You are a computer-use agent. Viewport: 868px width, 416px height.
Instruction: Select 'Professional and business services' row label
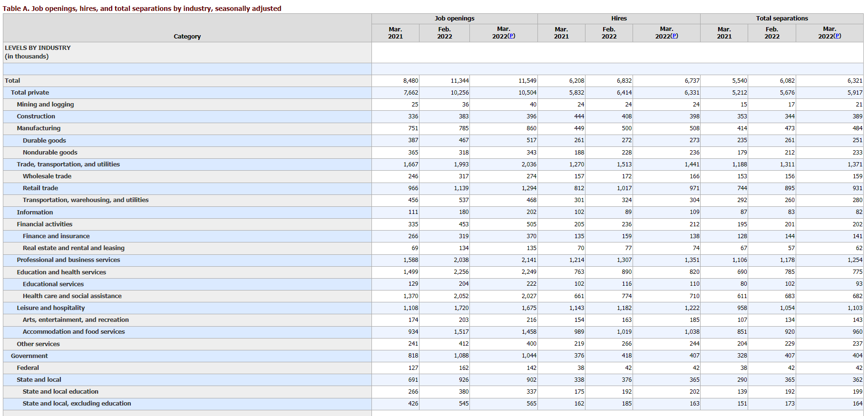coord(68,260)
